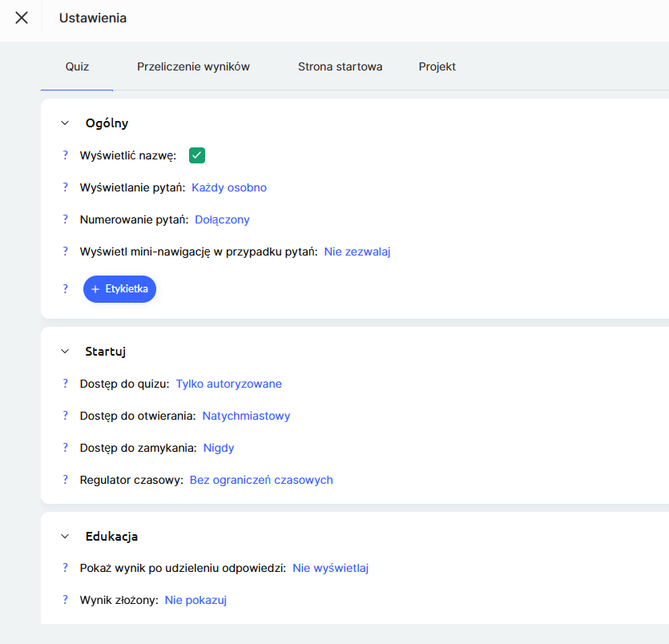669x644 pixels.
Task: Collapse the Ogólny section
Action: [66, 123]
